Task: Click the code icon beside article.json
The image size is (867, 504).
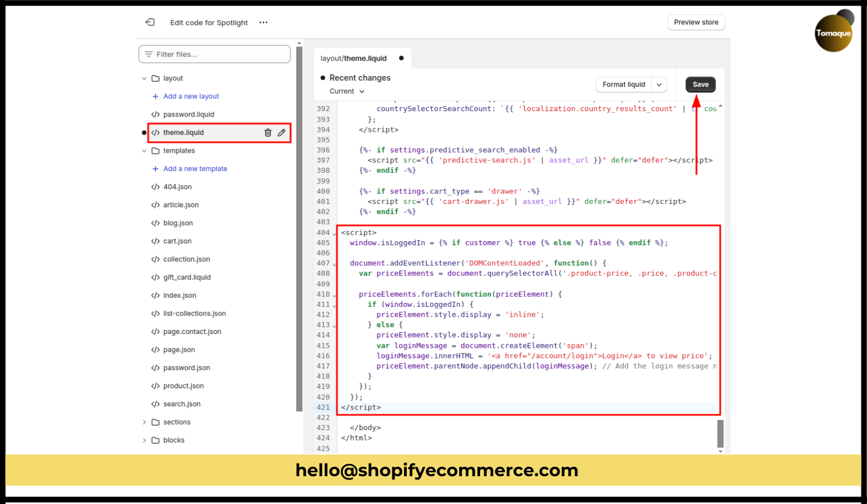Action: [x=156, y=205]
